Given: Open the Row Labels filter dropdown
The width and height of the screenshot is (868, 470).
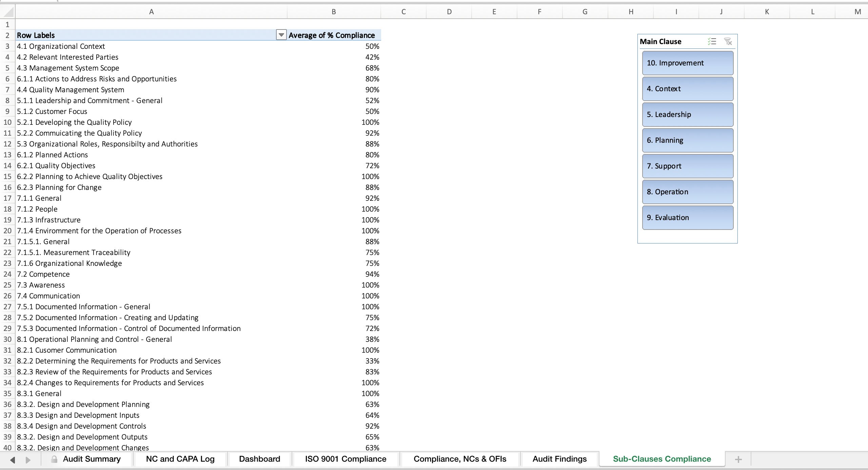Looking at the screenshot, I should (281, 35).
